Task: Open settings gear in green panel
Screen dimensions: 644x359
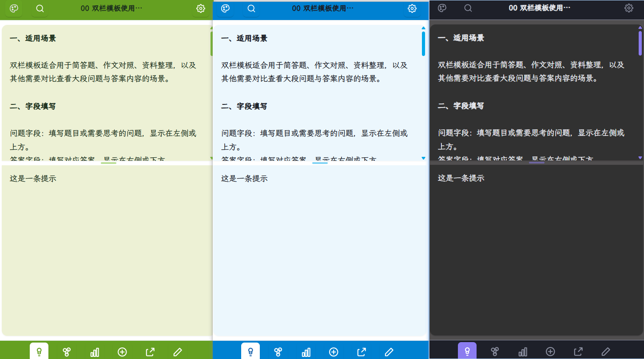Action: (x=201, y=8)
